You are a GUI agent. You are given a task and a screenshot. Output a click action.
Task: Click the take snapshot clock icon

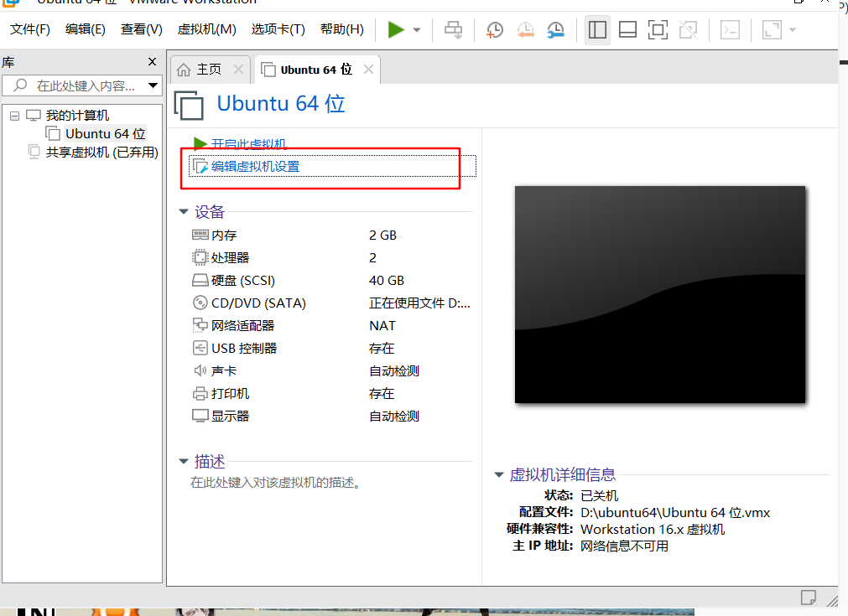494,29
